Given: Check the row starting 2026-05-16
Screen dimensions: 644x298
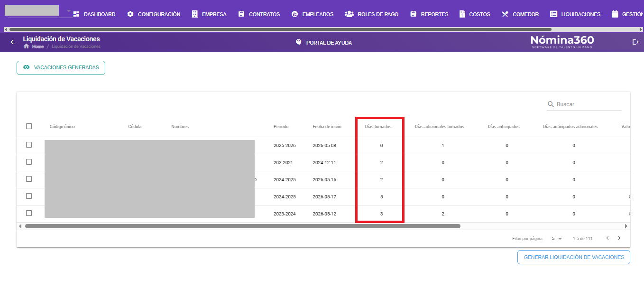Looking at the screenshot, I should pos(29,179).
